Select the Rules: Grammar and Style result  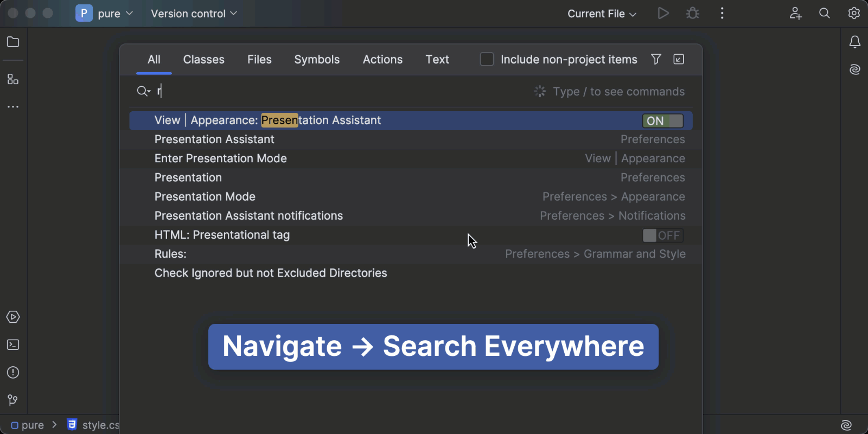coord(411,254)
